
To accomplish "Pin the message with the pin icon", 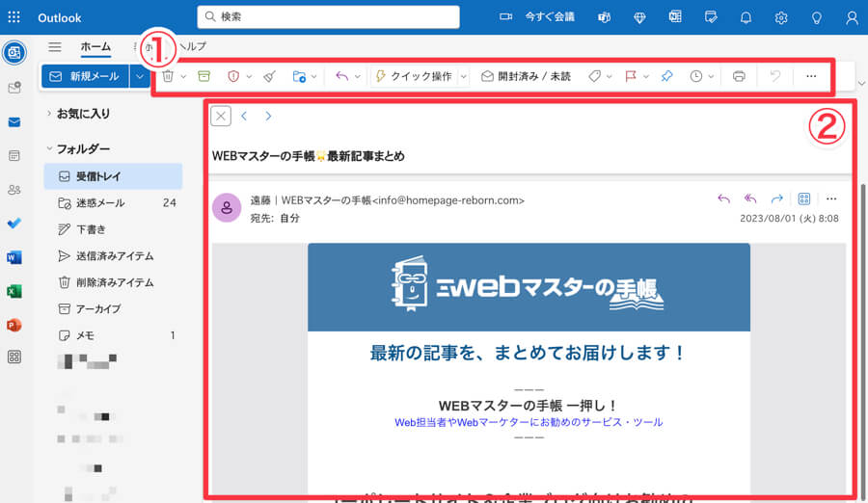I will [666, 76].
